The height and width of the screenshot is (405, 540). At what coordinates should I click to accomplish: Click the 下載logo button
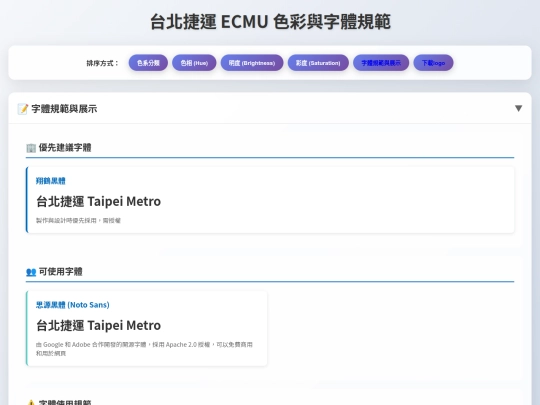[433, 63]
